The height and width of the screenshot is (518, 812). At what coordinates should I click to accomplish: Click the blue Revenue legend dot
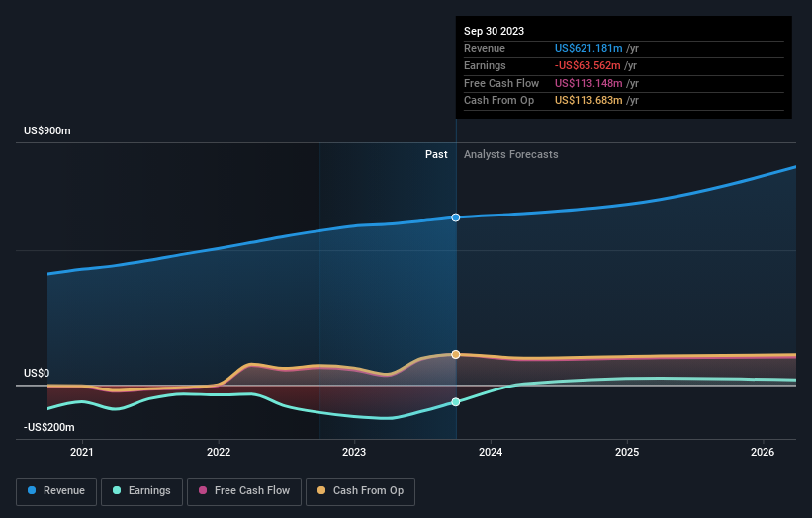tap(32, 490)
